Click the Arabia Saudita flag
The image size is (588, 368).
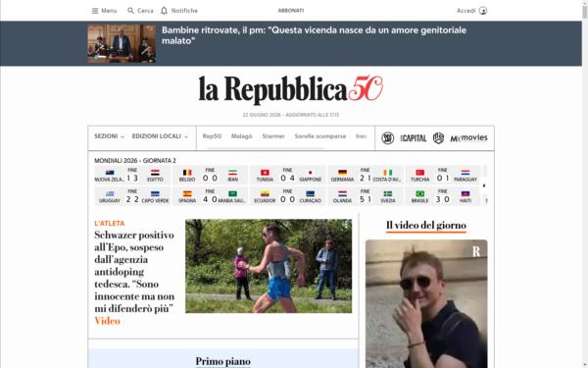coord(232,193)
